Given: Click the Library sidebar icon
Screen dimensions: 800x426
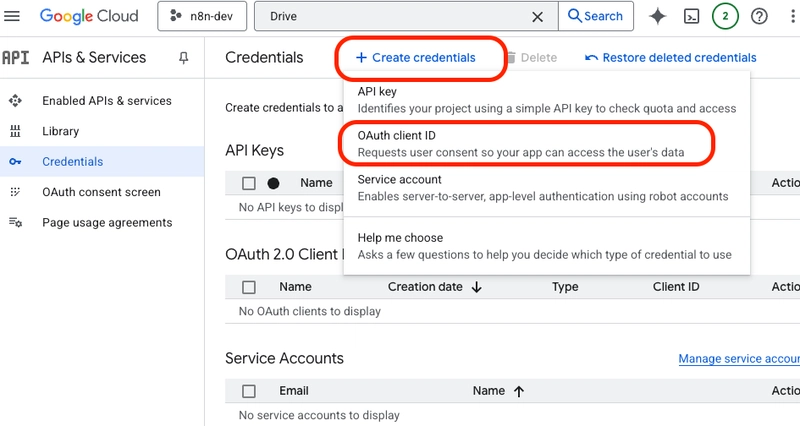Looking at the screenshot, I should (15, 131).
